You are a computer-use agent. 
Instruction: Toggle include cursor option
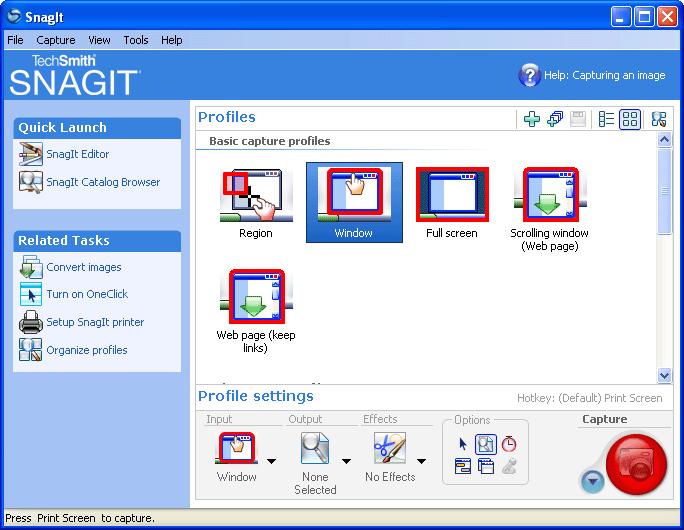coord(463,444)
